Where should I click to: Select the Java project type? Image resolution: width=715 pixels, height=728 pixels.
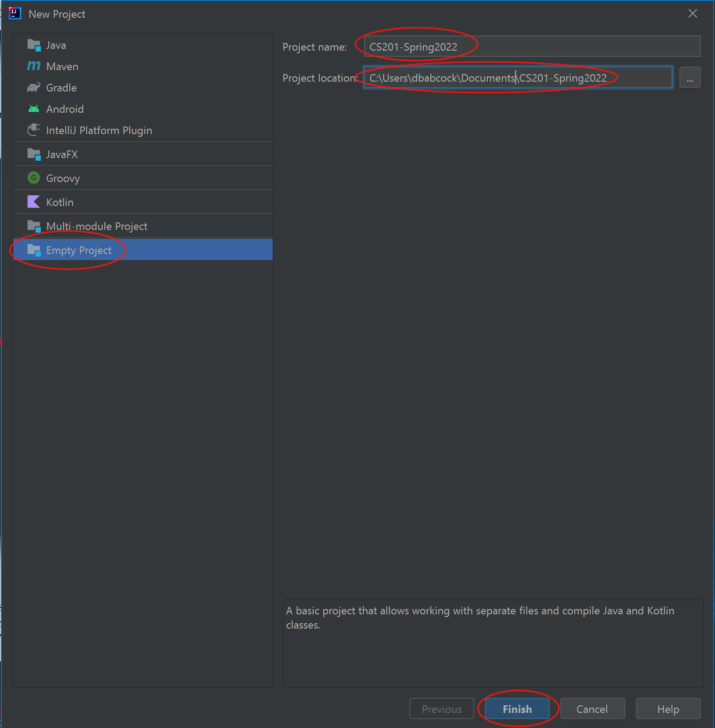click(x=56, y=45)
